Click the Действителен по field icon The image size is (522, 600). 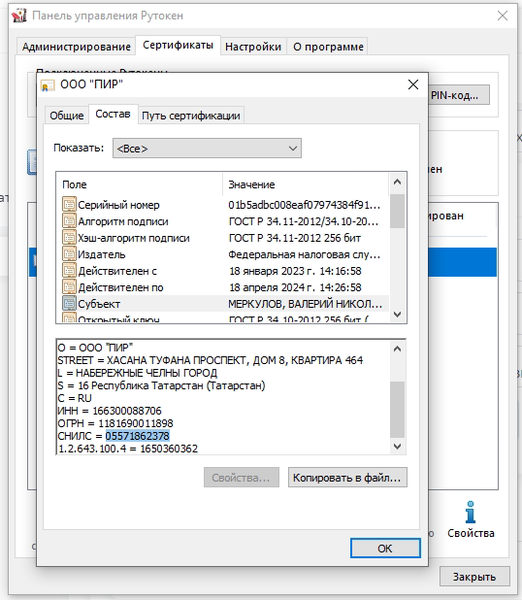[69, 287]
